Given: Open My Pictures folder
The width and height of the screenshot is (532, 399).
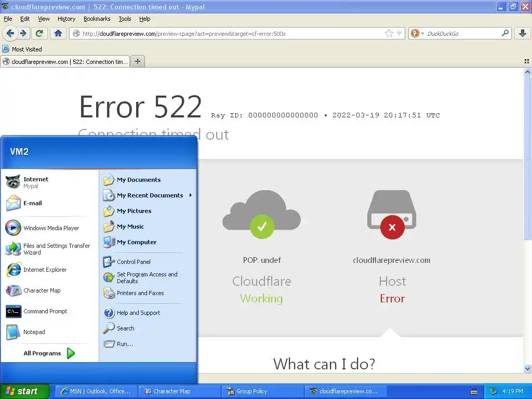Looking at the screenshot, I should (148, 211).
